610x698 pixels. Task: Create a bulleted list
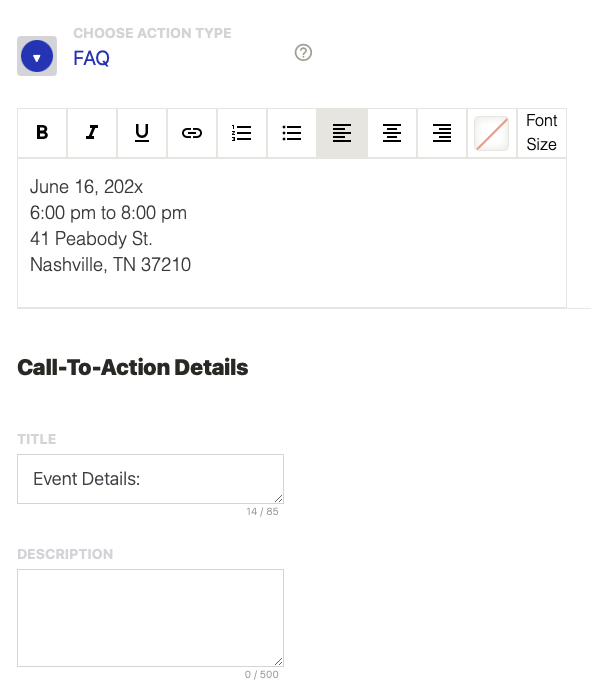(x=292, y=133)
